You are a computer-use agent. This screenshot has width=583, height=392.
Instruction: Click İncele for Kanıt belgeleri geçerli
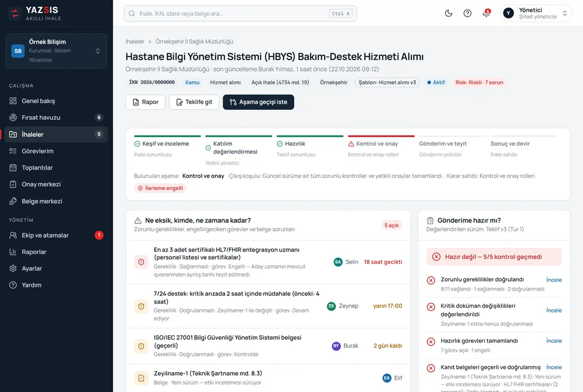554,367
